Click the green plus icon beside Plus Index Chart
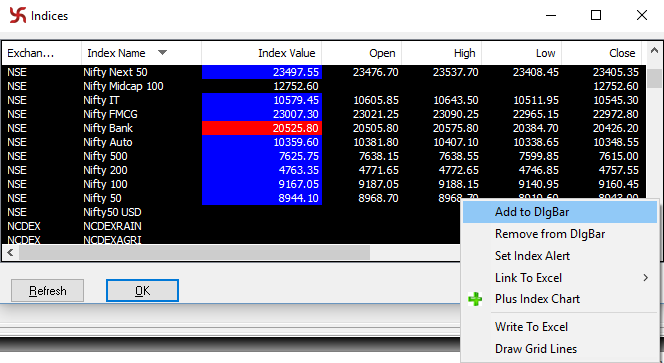 click(475, 299)
